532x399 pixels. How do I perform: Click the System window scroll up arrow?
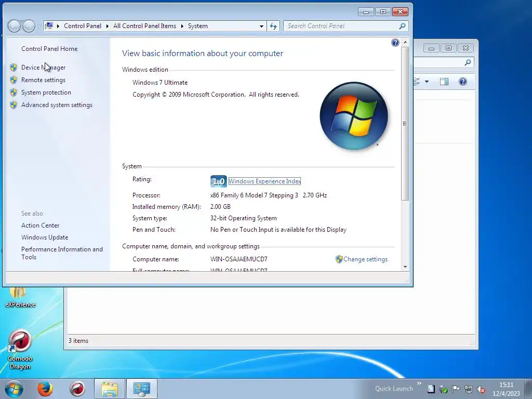pyautogui.click(x=405, y=42)
